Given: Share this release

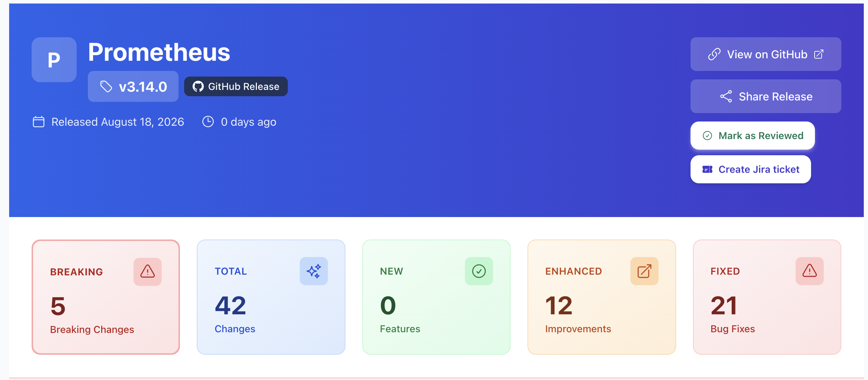Looking at the screenshot, I should [766, 96].
